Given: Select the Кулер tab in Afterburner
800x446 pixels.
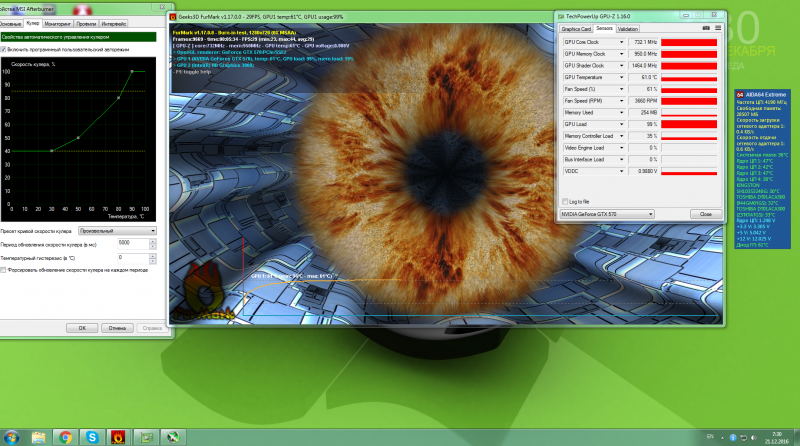Looking at the screenshot, I should point(33,23).
